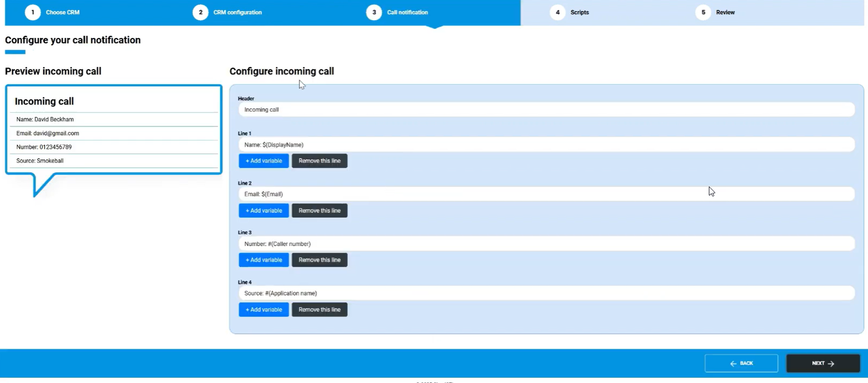Image resolution: width=868 pixels, height=383 pixels.
Task: Click step 4 circle for Scripts
Action: tap(558, 12)
